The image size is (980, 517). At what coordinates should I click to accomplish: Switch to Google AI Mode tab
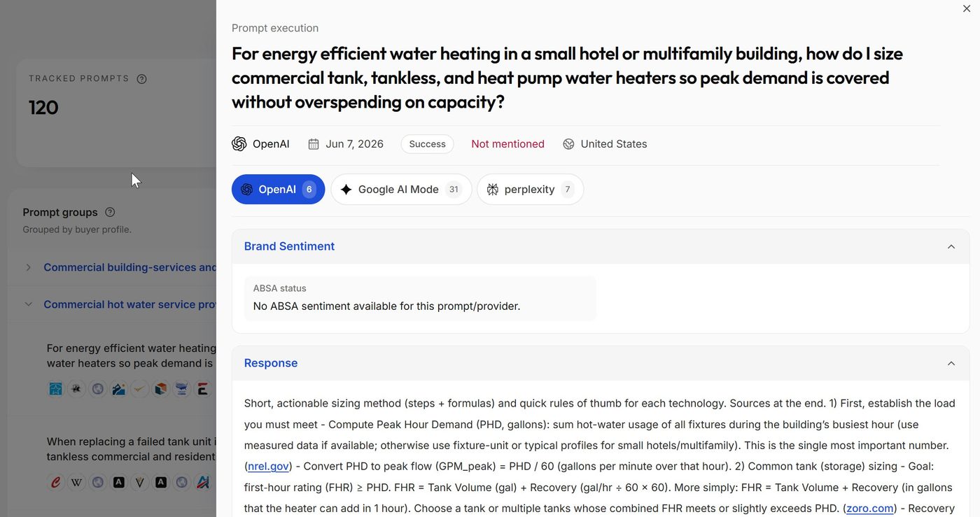point(401,190)
